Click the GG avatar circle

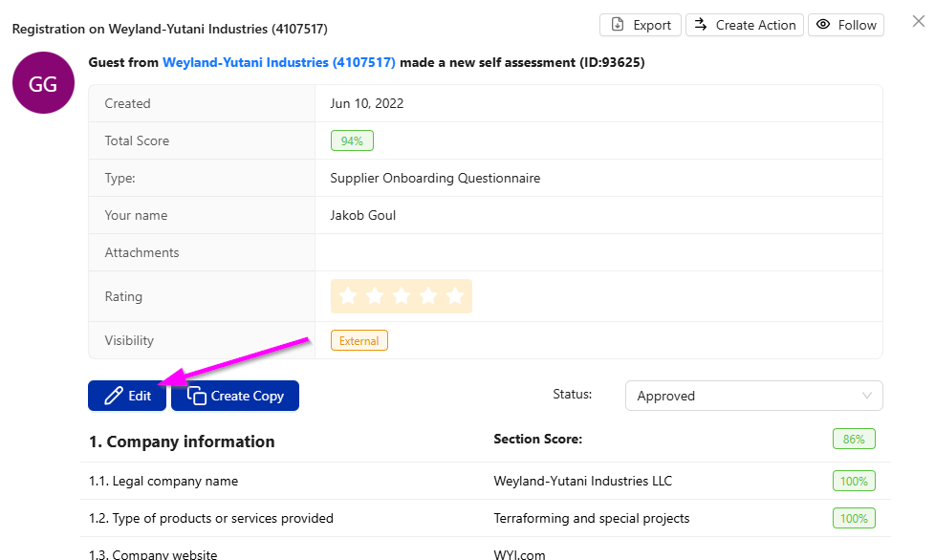coord(43,83)
